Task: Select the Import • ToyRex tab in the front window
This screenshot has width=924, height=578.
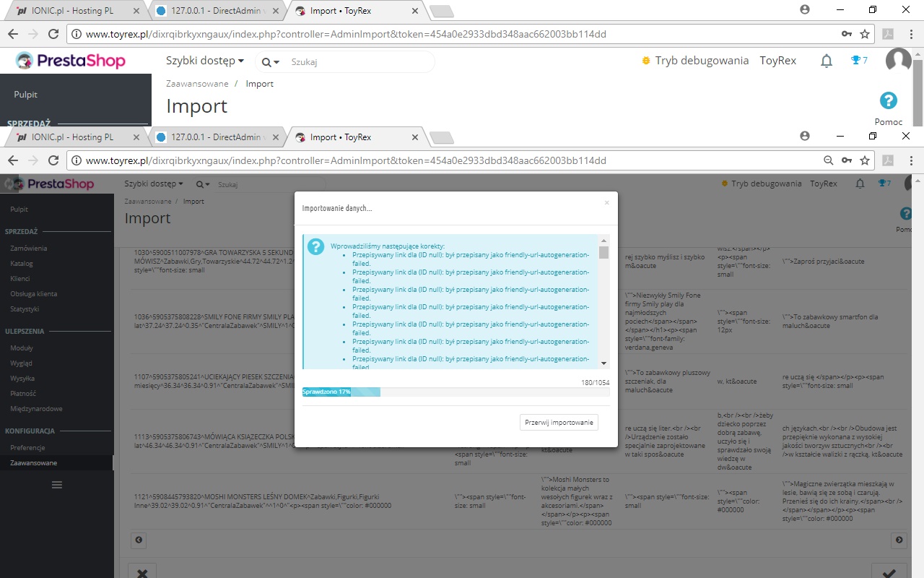Action: (x=357, y=137)
